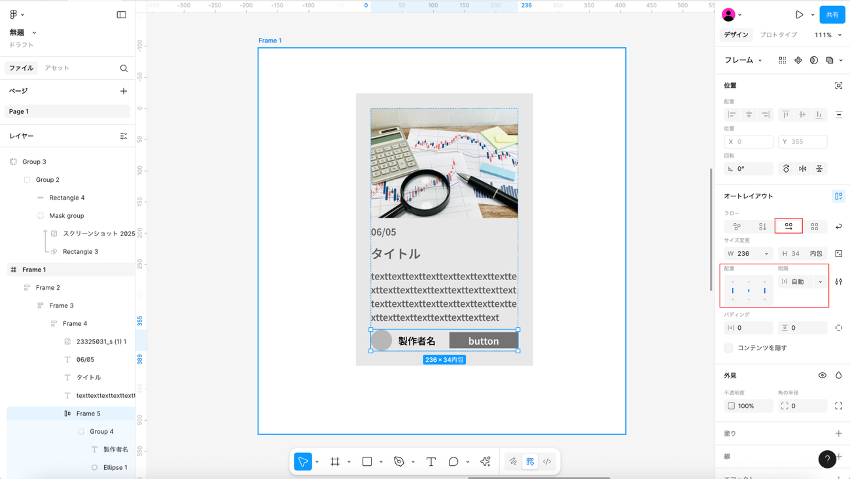This screenshot has width=850, height=480.
Task: Toggle the left sidebar panel icon
Action: [x=122, y=15]
